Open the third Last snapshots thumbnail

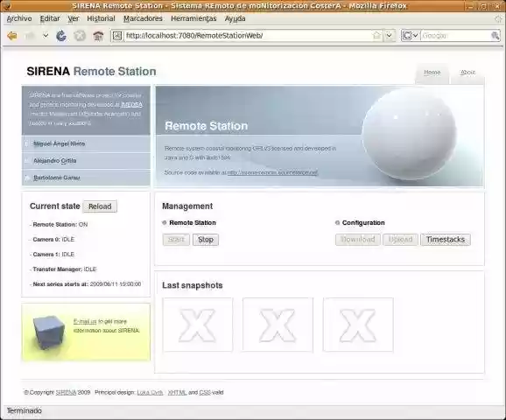[x=358, y=325]
